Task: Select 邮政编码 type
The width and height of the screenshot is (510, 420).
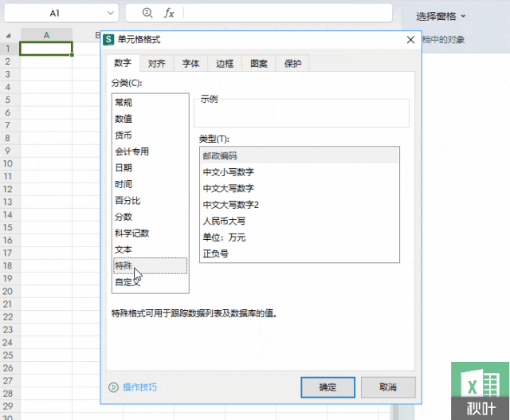Action: [300, 156]
